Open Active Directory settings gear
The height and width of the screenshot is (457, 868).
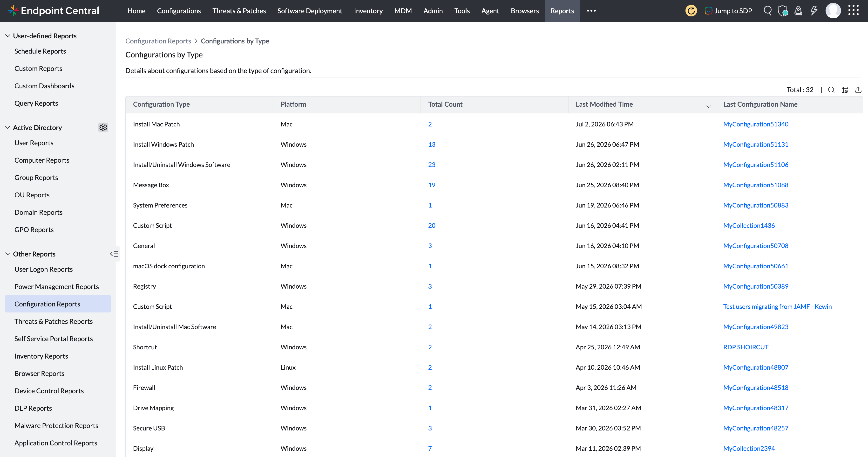(103, 127)
